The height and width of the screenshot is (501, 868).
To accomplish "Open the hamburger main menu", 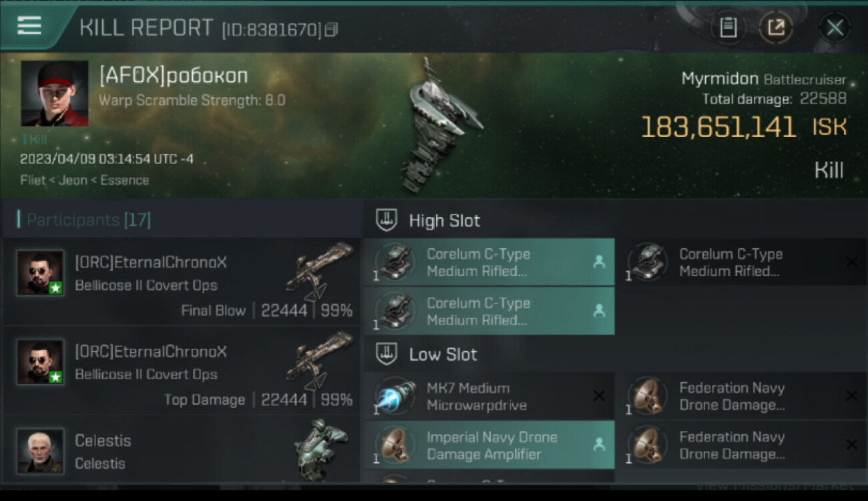I will click(29, 26).
